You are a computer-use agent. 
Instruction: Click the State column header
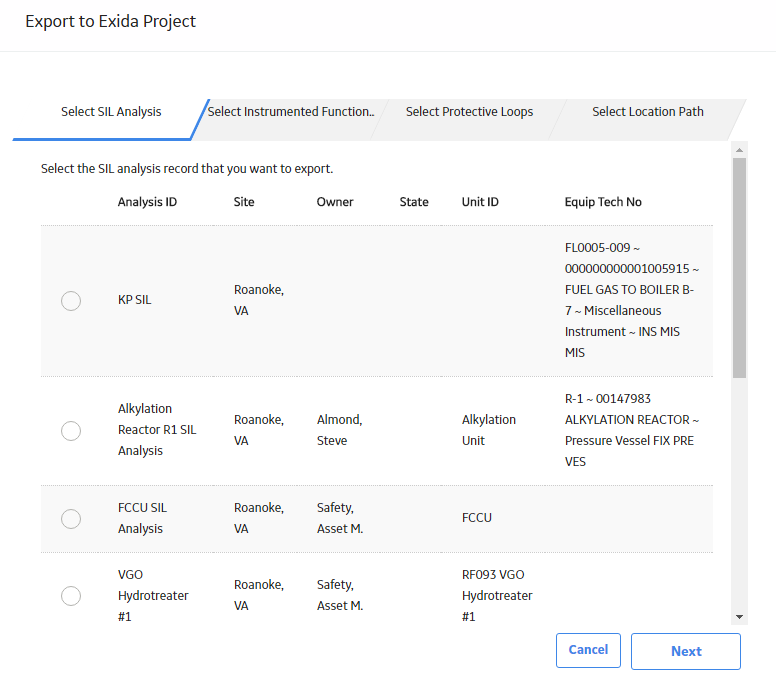414,202
